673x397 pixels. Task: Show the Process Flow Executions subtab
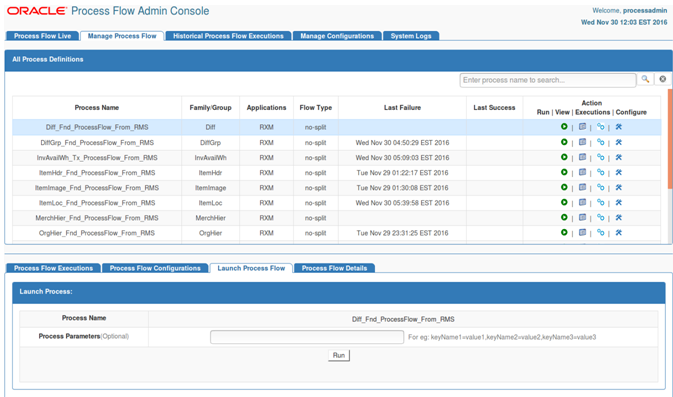(x=53, y=268)
